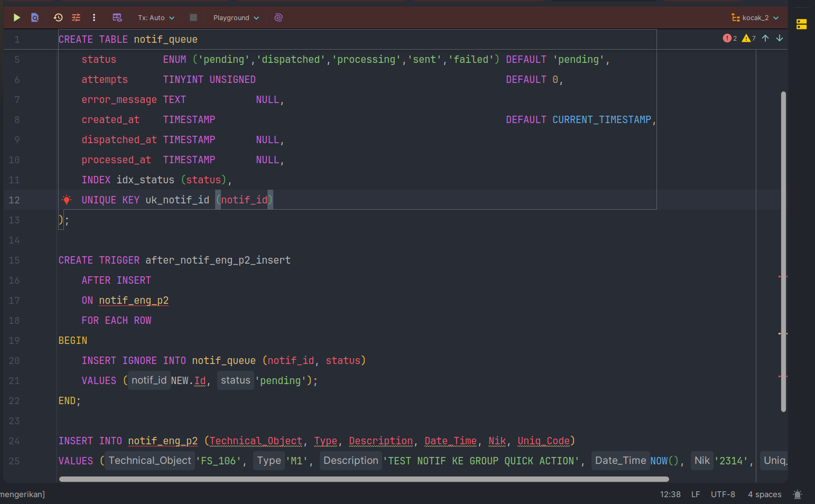Click the 12:38 caret position indicator
The image size is (815, 504).
click(670, 494)
